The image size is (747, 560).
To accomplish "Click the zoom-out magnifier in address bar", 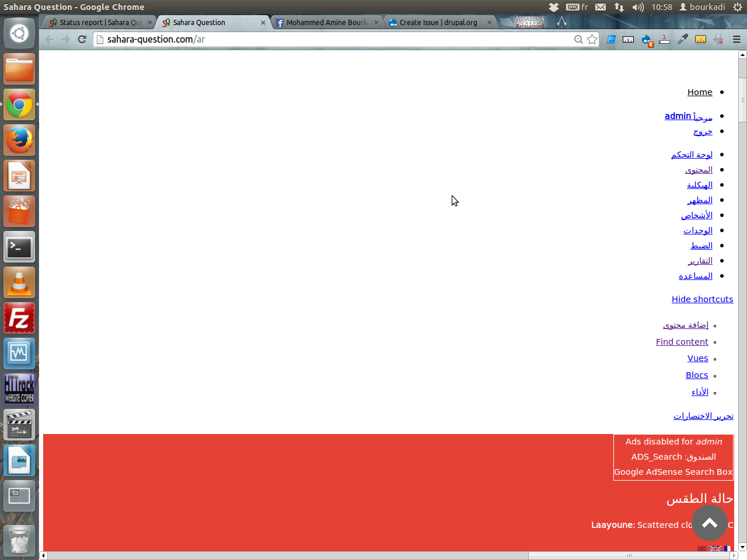I will coord(578,39).
